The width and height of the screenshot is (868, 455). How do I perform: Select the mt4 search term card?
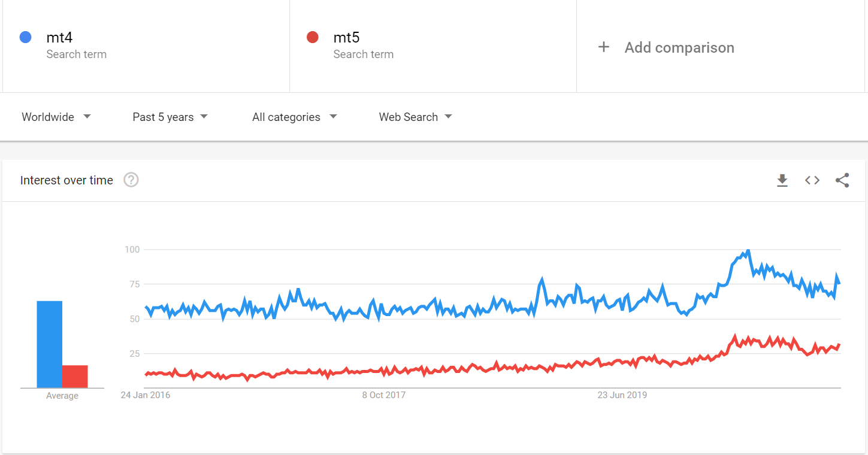click(144, 46)
